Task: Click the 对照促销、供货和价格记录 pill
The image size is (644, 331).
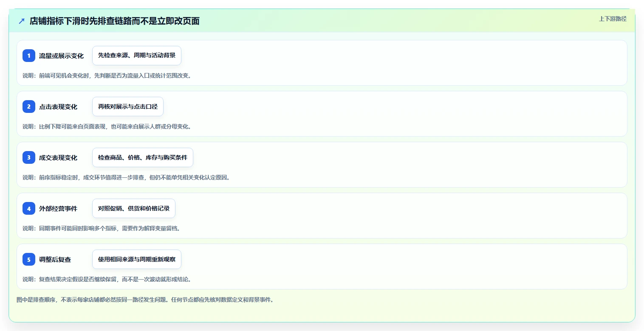Action: [134, 208]
